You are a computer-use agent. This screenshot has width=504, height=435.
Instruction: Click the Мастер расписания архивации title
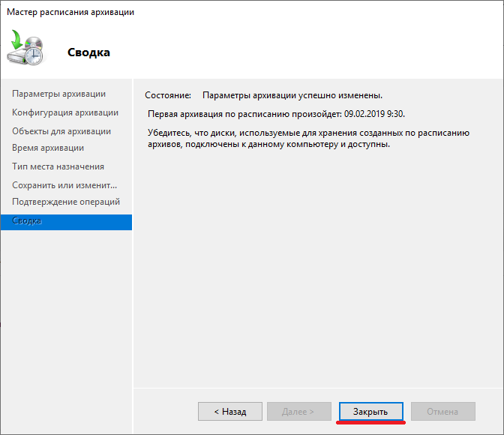pyautogui.click(x=70, y=12)
